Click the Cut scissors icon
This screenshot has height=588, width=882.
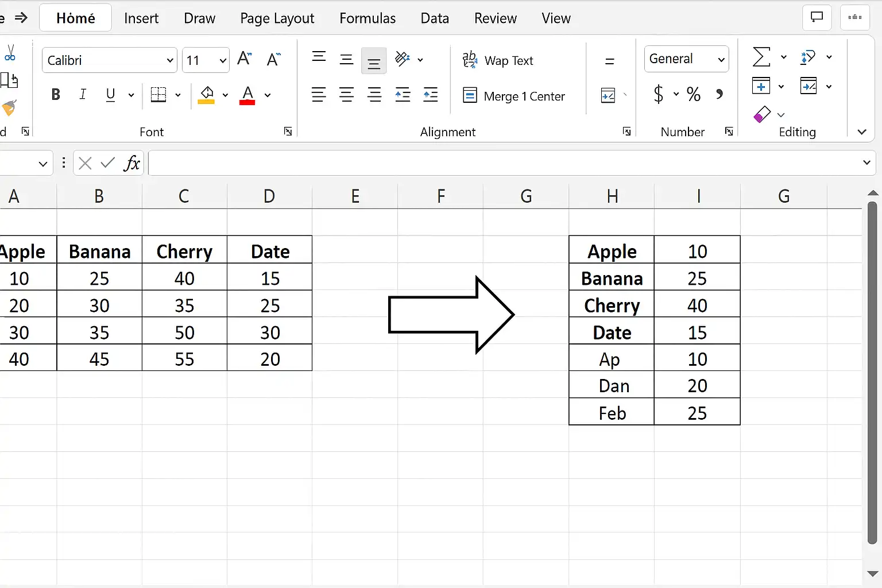(10, 53)
